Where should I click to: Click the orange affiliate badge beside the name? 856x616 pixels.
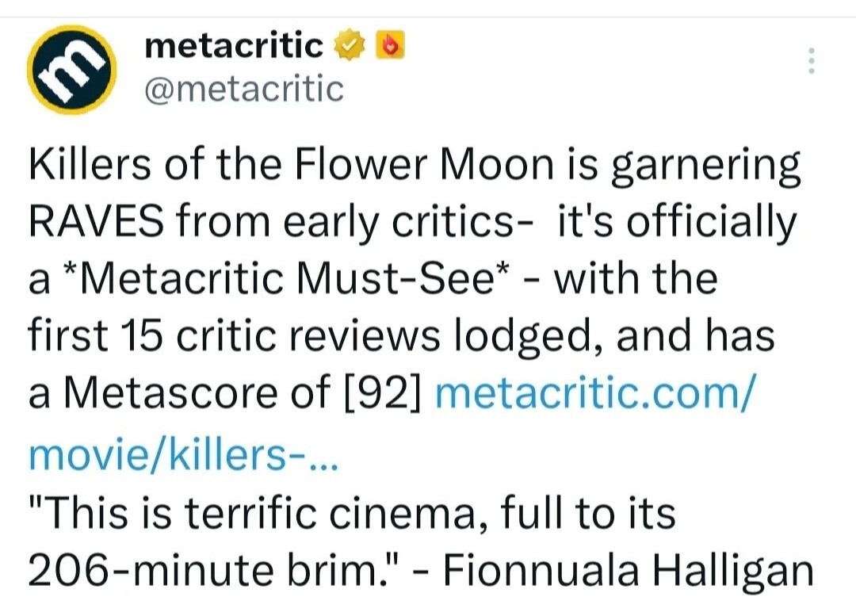389,48
